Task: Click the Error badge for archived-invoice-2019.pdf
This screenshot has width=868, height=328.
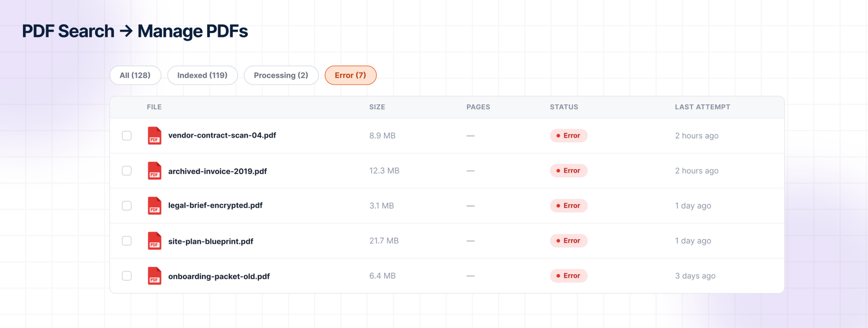Action: 569,171
